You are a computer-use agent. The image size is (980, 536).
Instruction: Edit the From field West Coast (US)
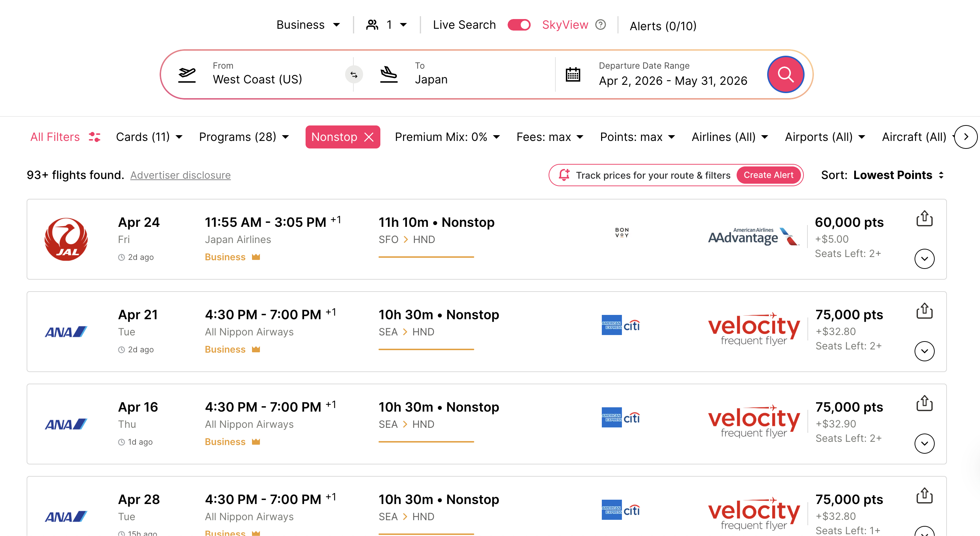pos(257,74)
